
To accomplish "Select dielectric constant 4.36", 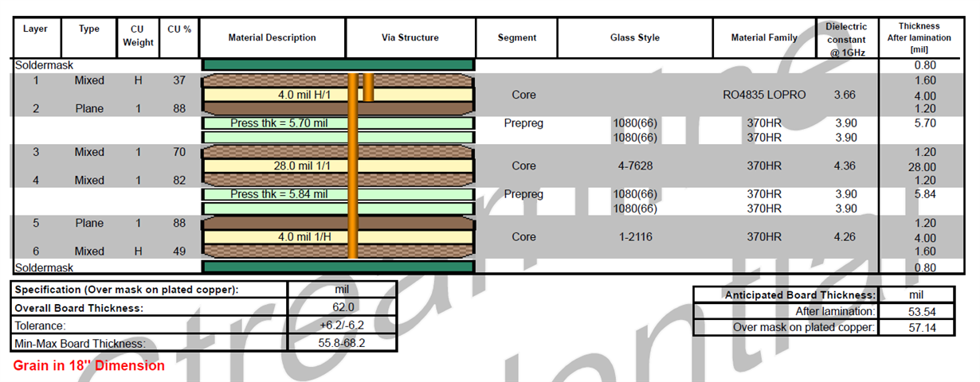I will pyautogui.click(x=845, y=166).
